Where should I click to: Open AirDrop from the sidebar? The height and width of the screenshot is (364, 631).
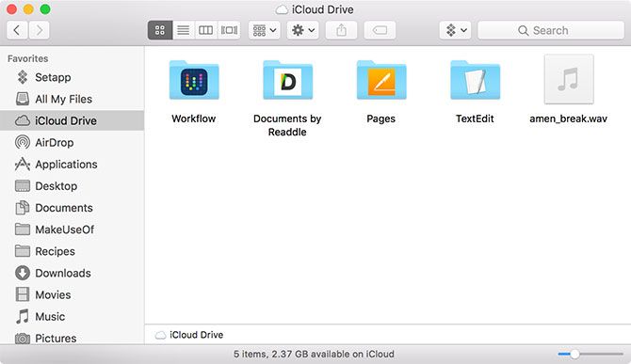(x=72, y=142)
